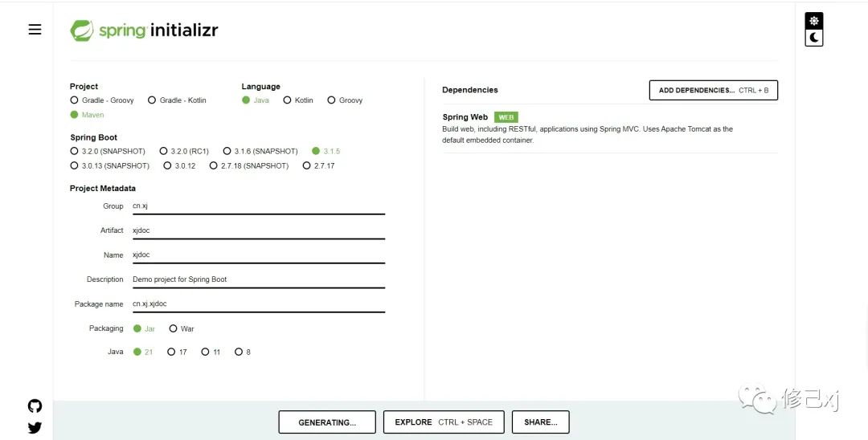Select Maven project option
Screen dimensions: 868x440
[87, 115]
